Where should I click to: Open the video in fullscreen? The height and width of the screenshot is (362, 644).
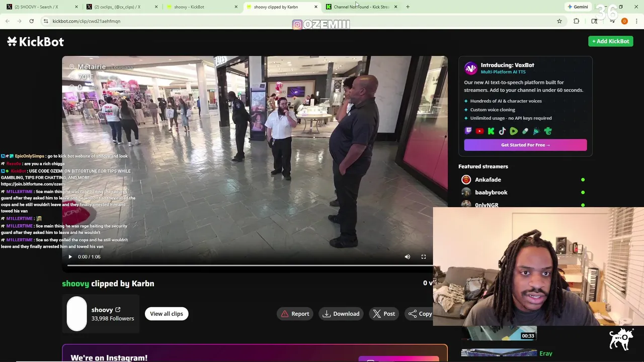(424, 257)
